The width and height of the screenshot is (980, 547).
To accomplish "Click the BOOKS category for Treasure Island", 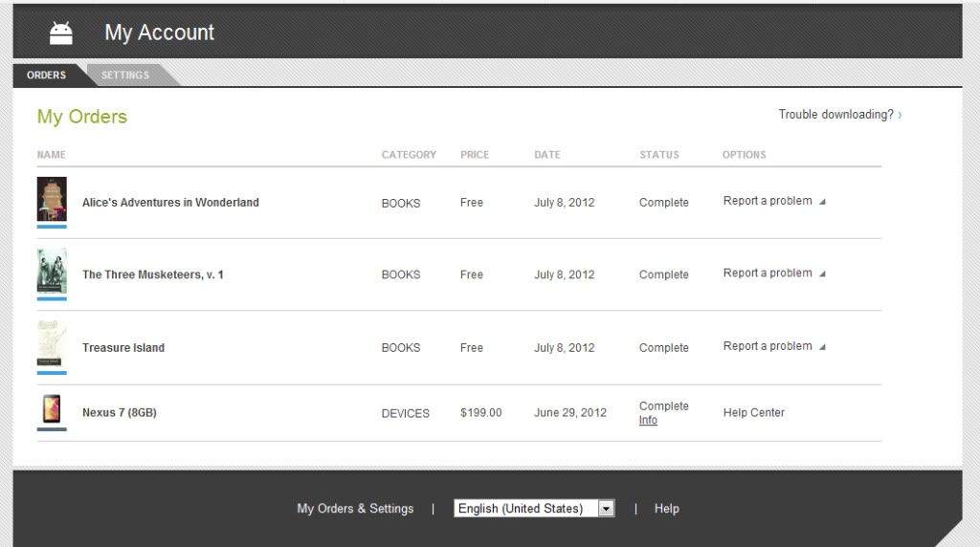I will pos(401,348).
